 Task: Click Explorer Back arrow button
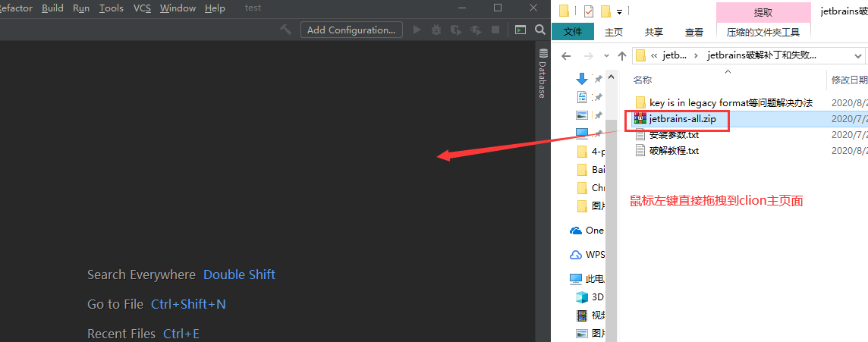(566, 56)
